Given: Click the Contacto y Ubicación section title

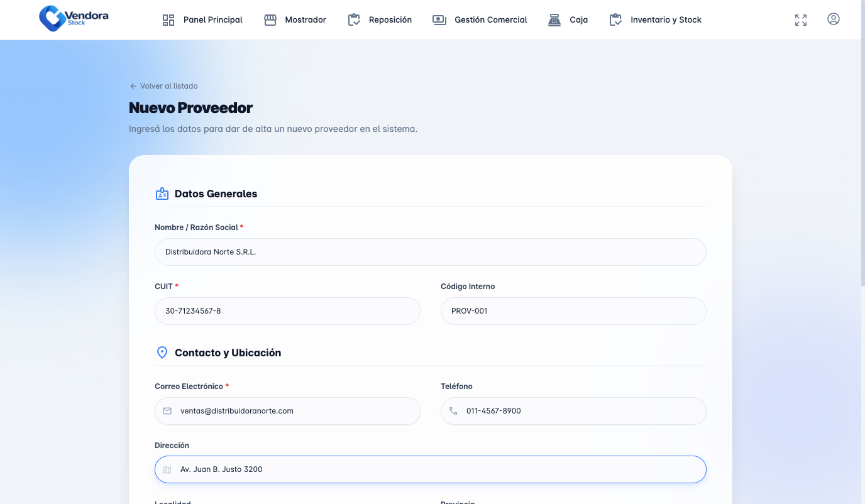Looking at the screenshot, I should pos(228,353).
